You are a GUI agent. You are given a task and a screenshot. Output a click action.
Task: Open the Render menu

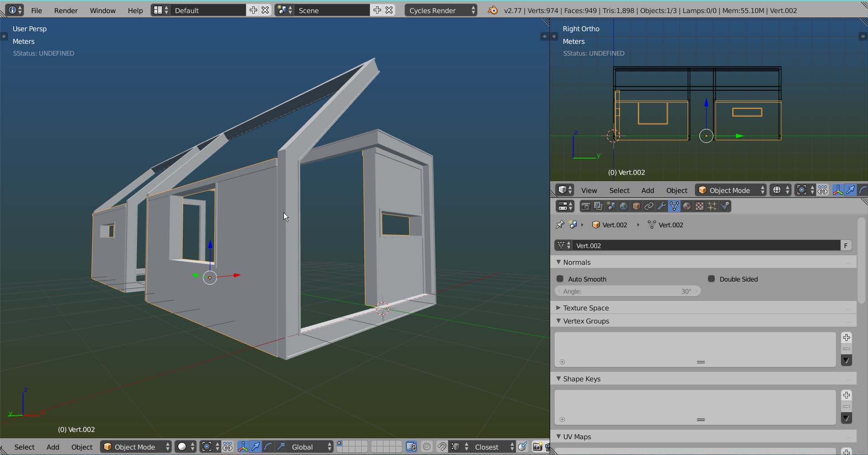pos(66,10)
